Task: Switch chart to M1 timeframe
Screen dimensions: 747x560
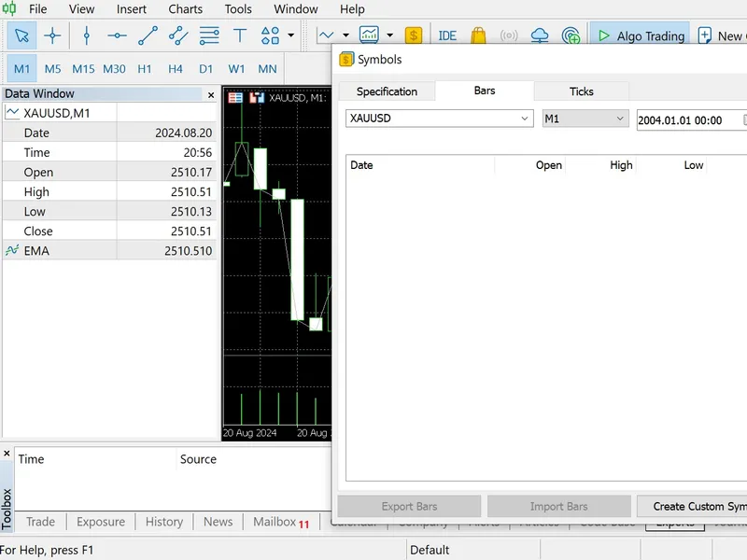Action: (21, 69)
